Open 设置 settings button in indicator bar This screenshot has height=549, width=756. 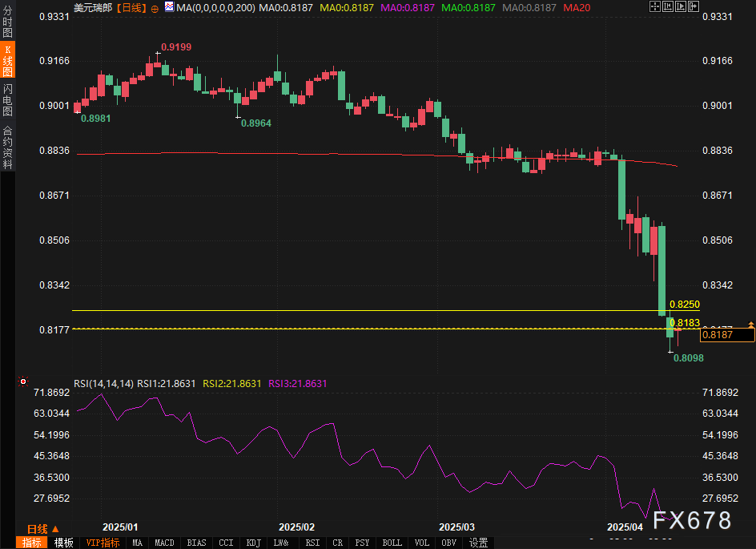pos(478,543)
